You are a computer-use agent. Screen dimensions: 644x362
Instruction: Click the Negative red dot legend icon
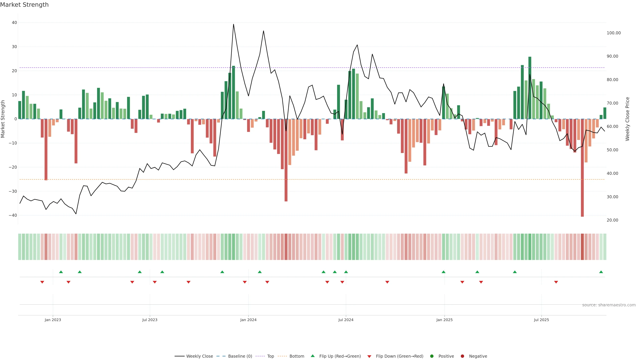[x=462, y=356]
